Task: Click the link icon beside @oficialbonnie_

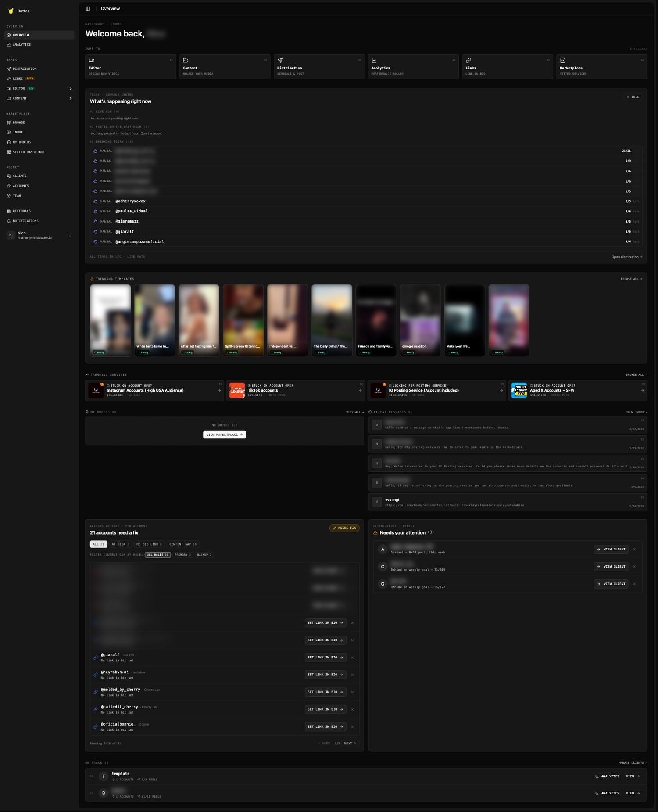Action: (x=95, y=727)
